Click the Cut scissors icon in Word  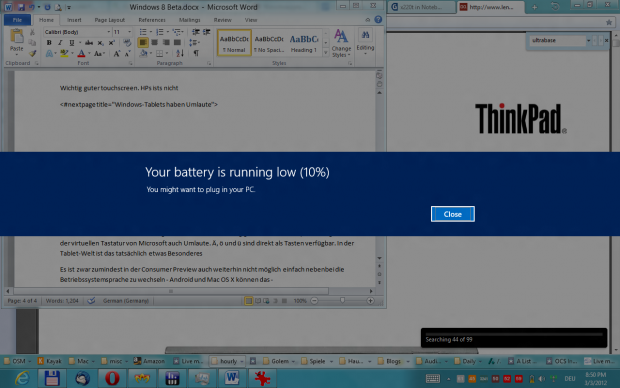pos(32,32)
